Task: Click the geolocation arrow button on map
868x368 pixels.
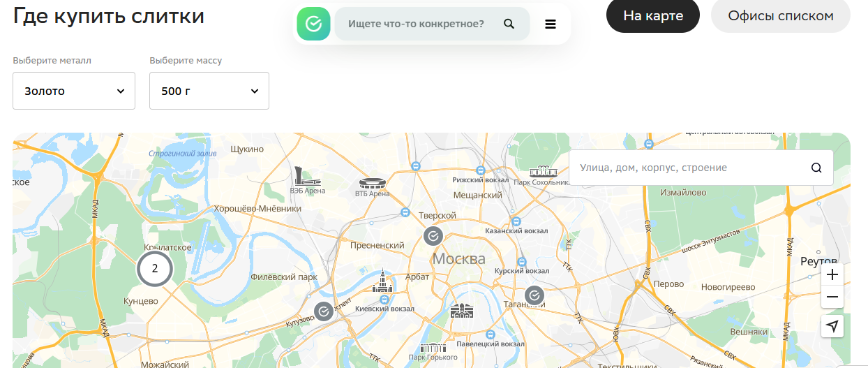Action: pyautogui.click(x=832, y=326)
